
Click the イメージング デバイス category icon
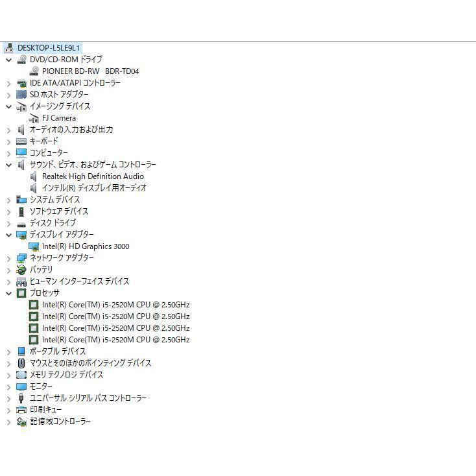point(21,106)
